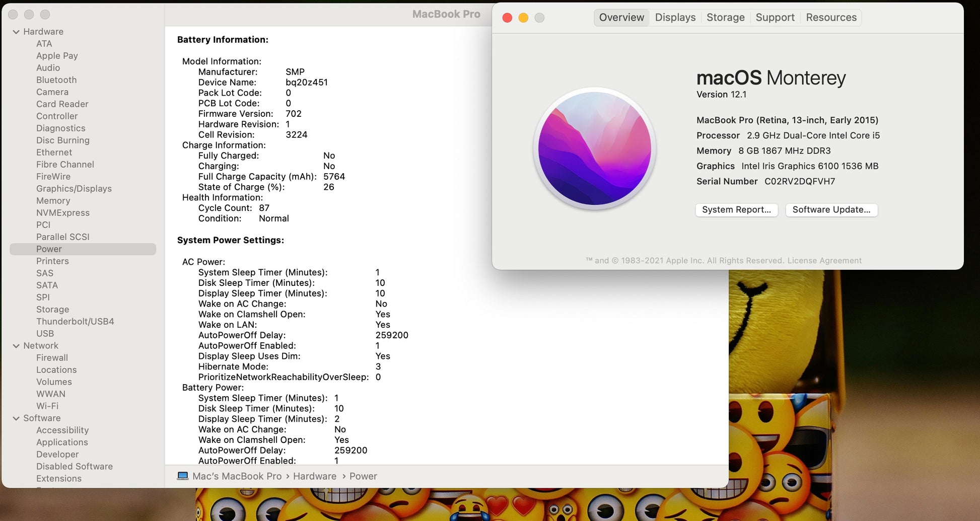
Task: Close the About This Mac window
Action: [x=507, y=18]
